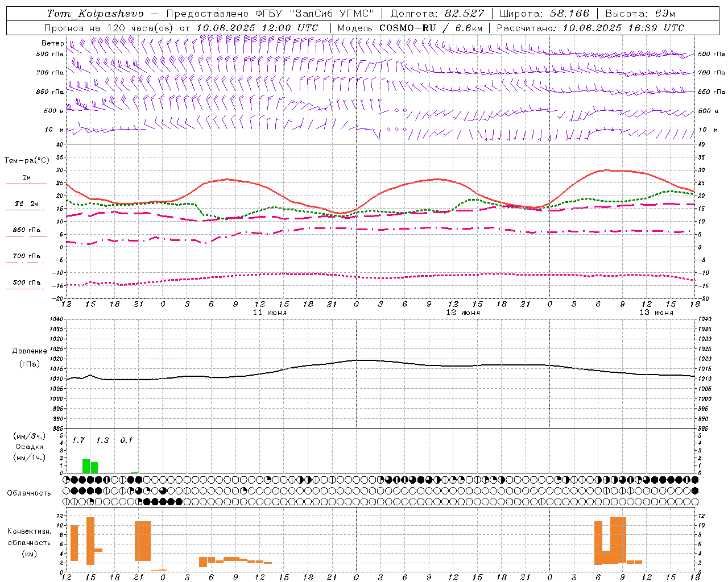Click the 'Тем-ра(°C)' axis label

coord(27,161)
